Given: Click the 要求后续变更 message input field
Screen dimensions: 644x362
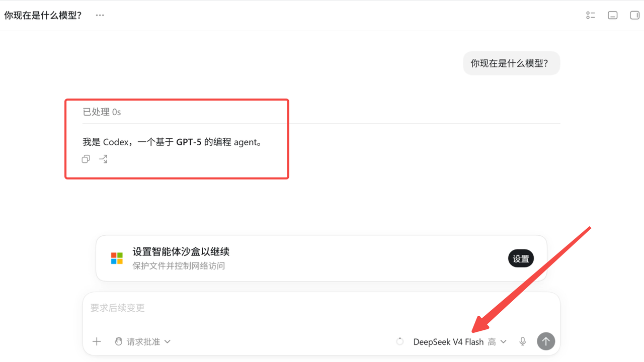Looking at the screenshot, I should click(x=321, y=308).
